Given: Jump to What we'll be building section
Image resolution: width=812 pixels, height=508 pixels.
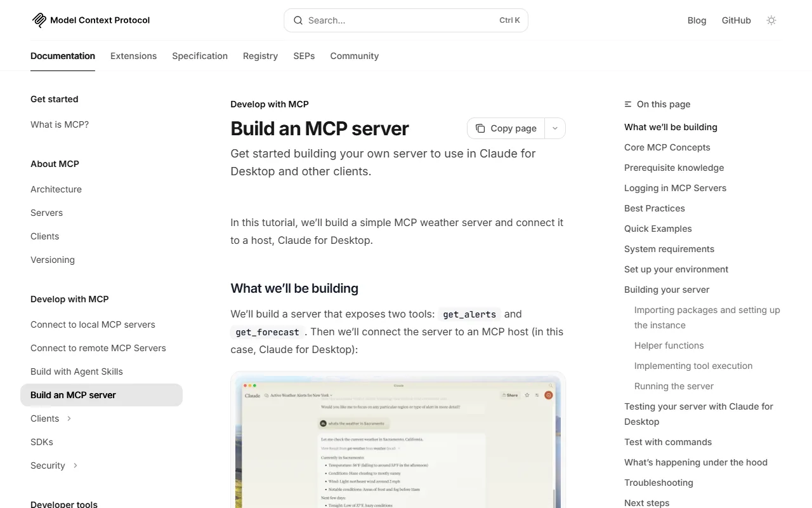Looking at the screenshot, I should 671,127.
